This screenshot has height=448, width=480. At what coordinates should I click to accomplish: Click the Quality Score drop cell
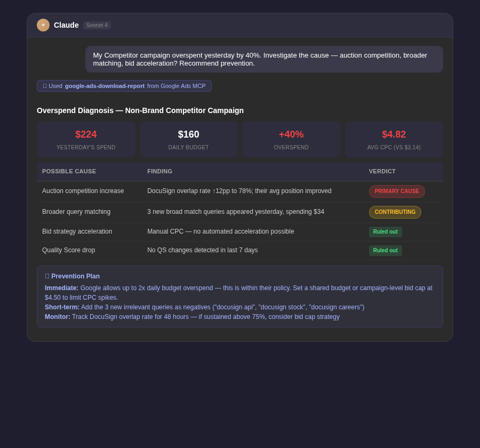pos(69,250)
